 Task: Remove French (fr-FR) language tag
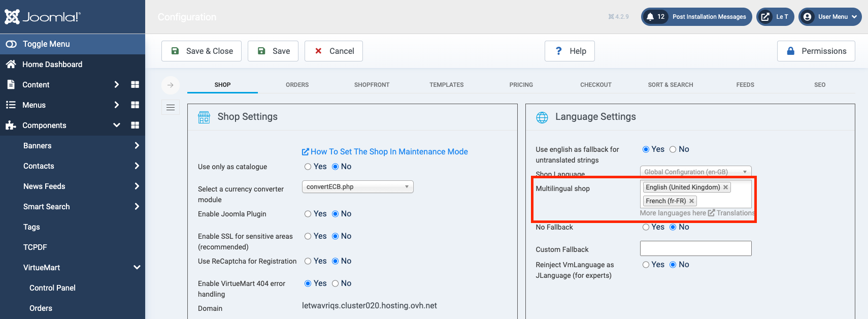[x=691, y=201]
